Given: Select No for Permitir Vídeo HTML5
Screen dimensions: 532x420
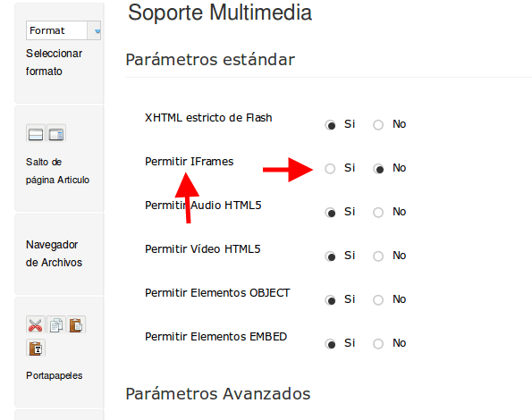Looking at the screenshot, I should [x=378, y=256].
